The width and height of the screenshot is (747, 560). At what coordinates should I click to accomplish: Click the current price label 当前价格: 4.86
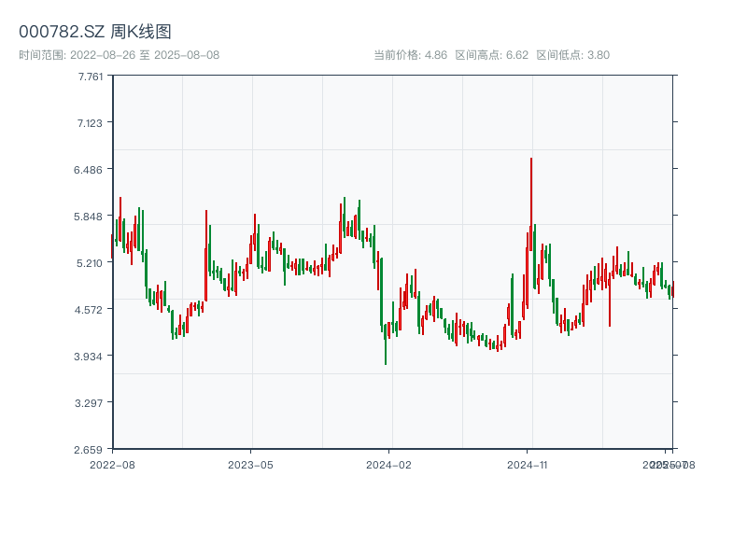click(410, 55)
